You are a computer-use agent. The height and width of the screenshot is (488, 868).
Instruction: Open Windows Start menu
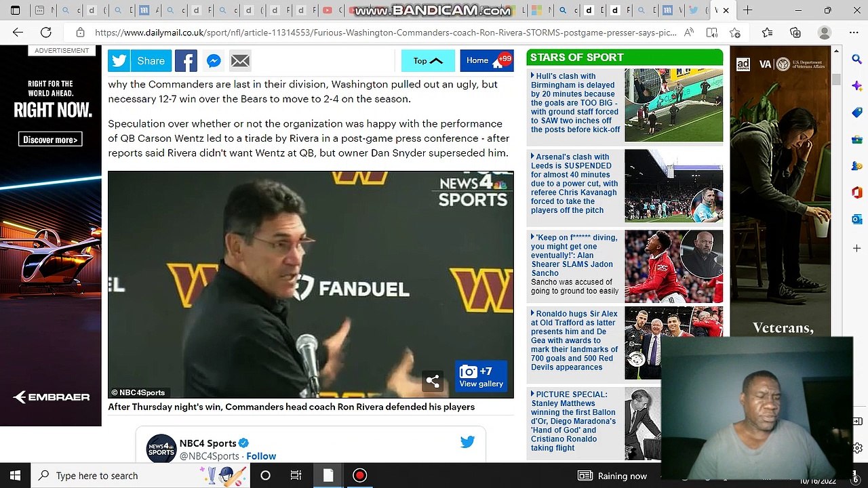pos(15,476)
